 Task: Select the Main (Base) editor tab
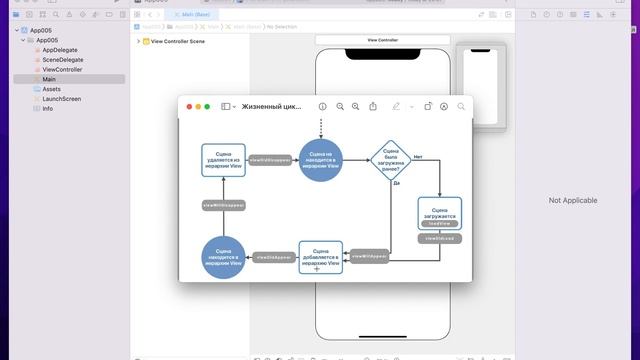192,15
